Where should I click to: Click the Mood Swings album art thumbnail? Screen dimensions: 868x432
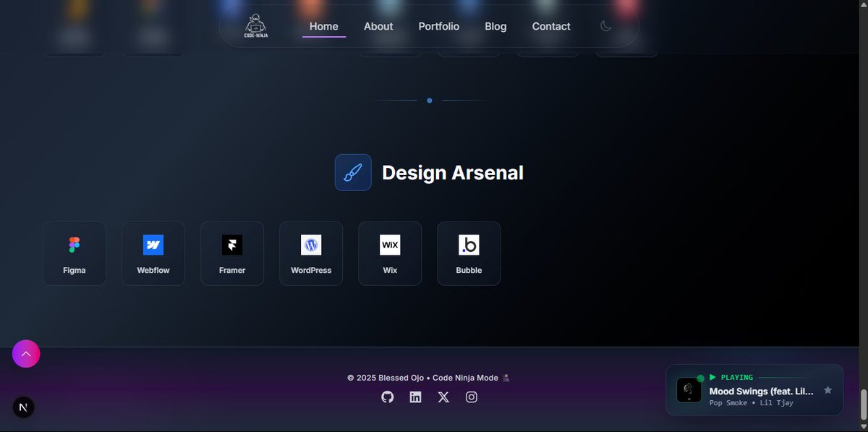pyautogui.click(x=689, y=390)
